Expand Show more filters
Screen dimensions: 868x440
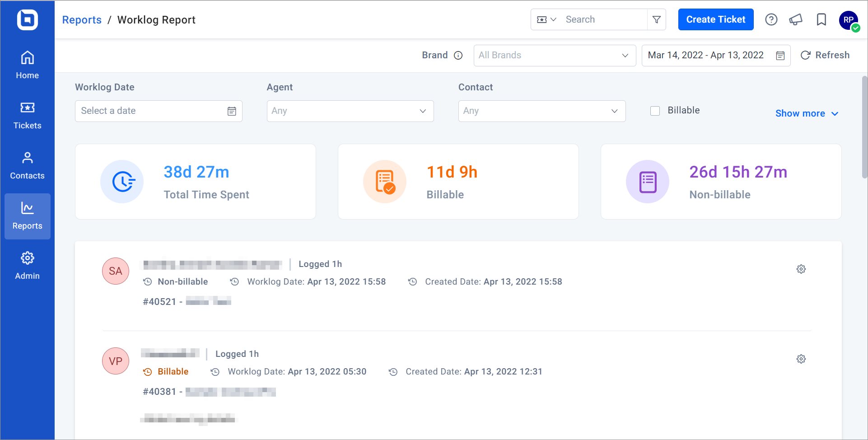[807, 113]
